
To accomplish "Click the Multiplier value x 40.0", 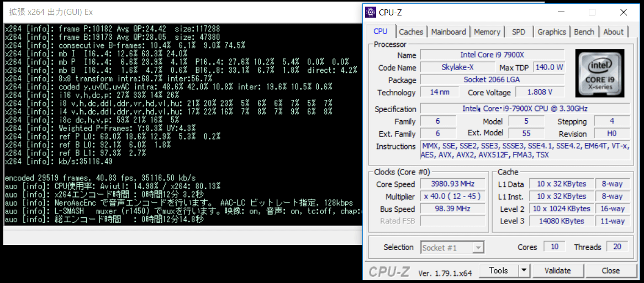I will coord(452,196).
